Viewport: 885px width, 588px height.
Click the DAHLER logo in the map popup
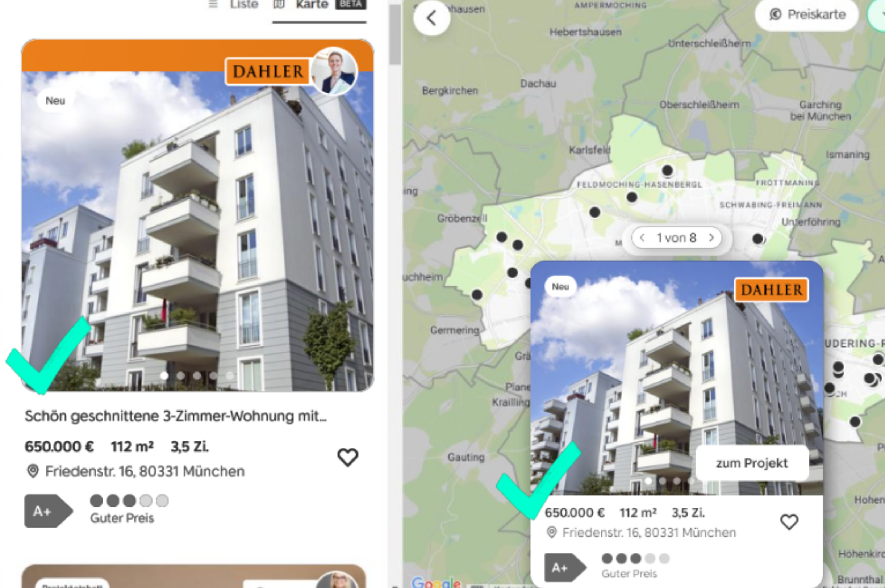(772, 290)
